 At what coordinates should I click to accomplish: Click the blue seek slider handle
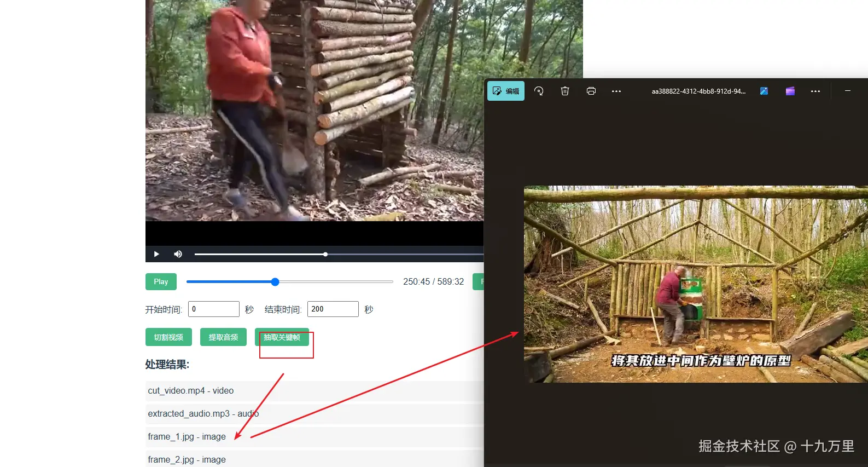click(275, 282)
